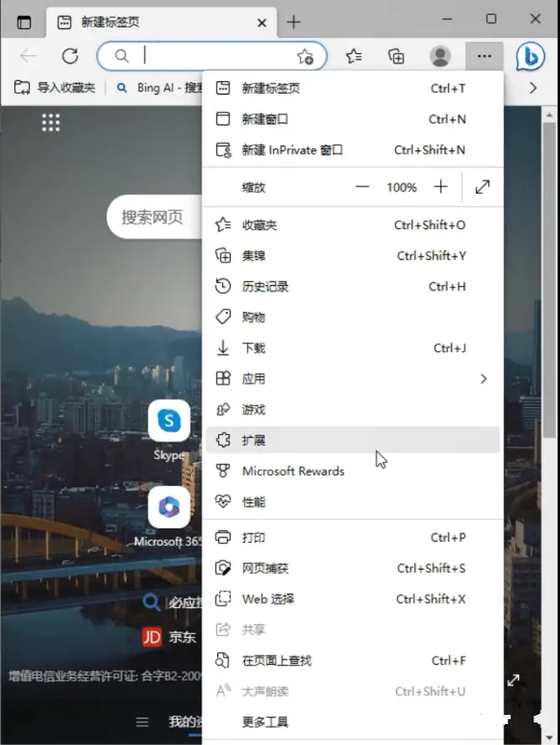The width and height of the screenshot is (560, 745).
Task: Focus the address bar input
Action: coord(211,56)
